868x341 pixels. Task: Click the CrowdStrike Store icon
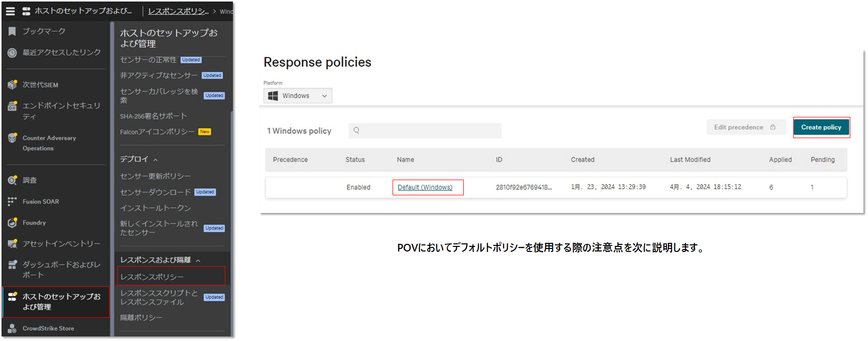(x=12, y=328)
